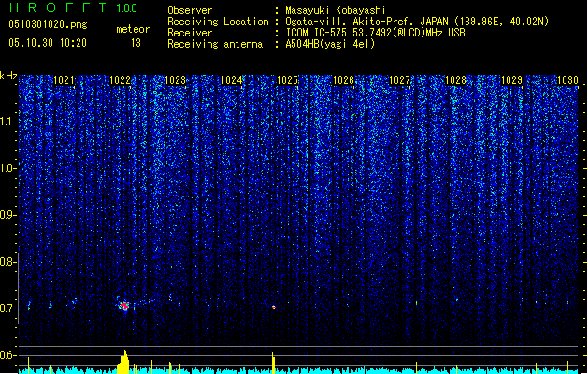Click the meteor count 13
This screenshot has height=374, width=588.
click(136, 43)
